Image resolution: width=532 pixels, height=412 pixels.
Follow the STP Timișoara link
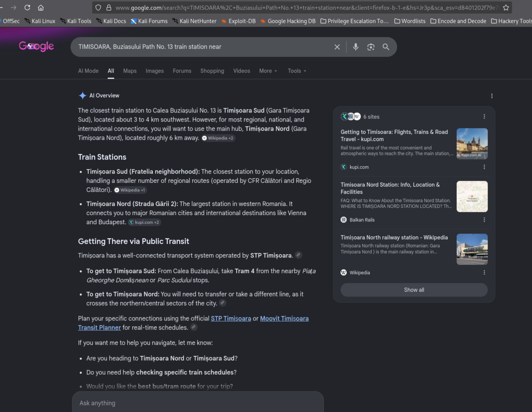pos(231,318)
